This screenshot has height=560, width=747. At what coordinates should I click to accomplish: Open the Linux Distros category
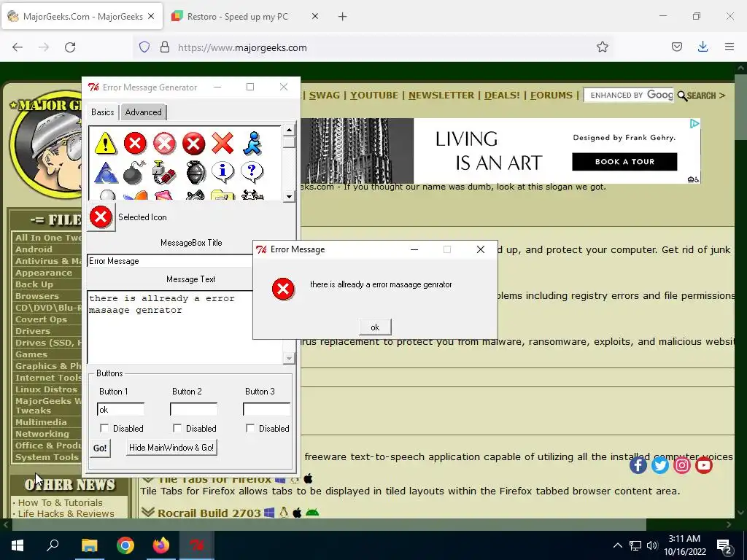(x=46, y=389)
